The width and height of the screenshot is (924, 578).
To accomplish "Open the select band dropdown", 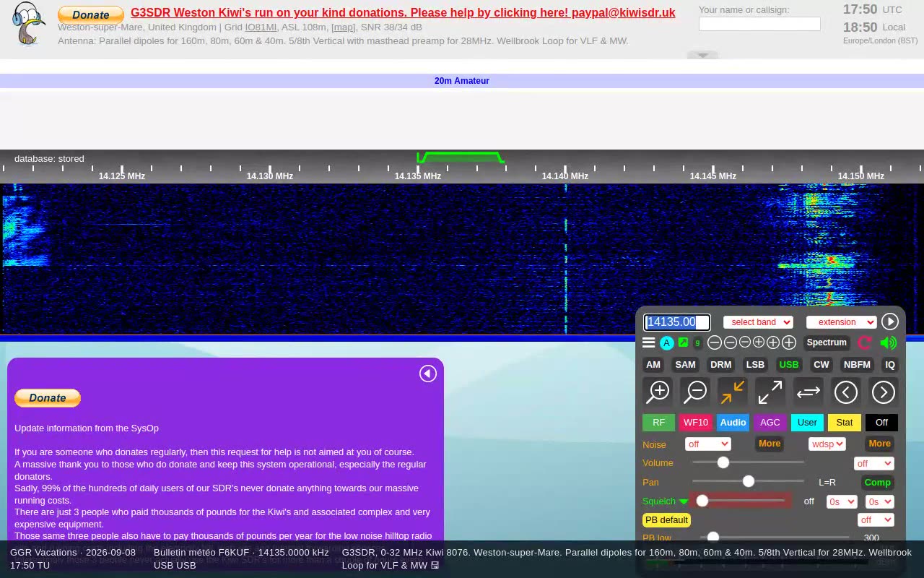I will (x=758, y=322).
